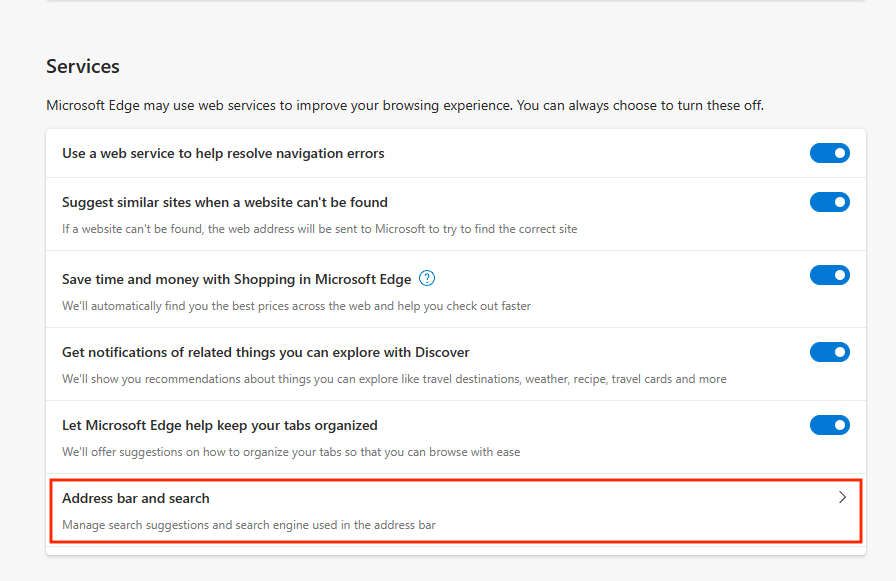Screen dimensions: 896x581
Task: Disable web service for resolving navigation errors
Action: (829, 153)
